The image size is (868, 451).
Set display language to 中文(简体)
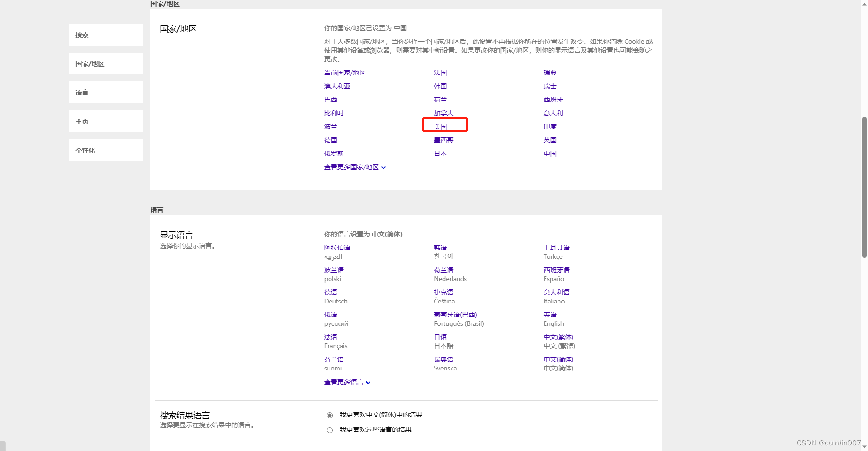[x=558, y=359]
